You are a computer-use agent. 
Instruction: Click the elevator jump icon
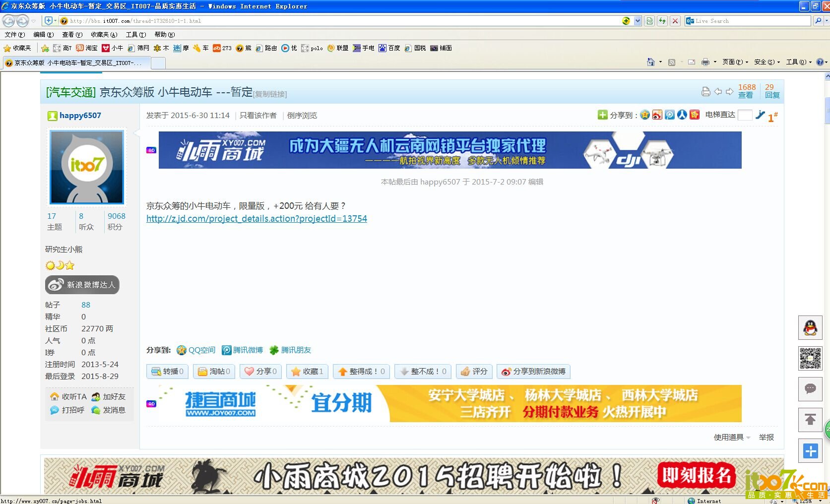(x=760, y=115)
